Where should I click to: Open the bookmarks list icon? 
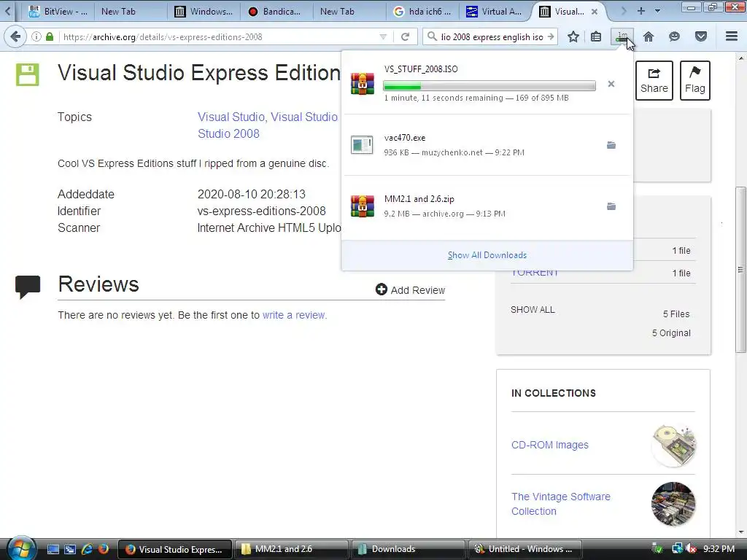coord(596,36)
